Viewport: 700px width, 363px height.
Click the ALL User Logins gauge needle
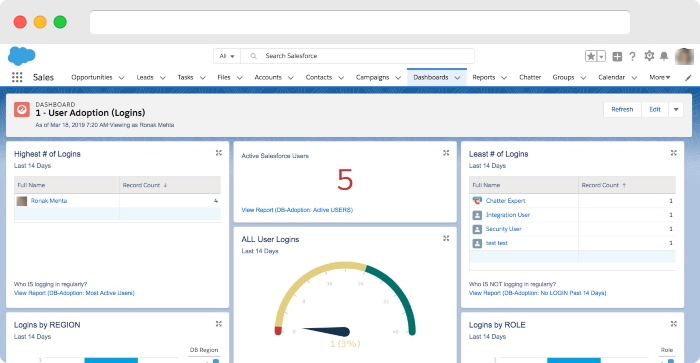pos(326,331)
